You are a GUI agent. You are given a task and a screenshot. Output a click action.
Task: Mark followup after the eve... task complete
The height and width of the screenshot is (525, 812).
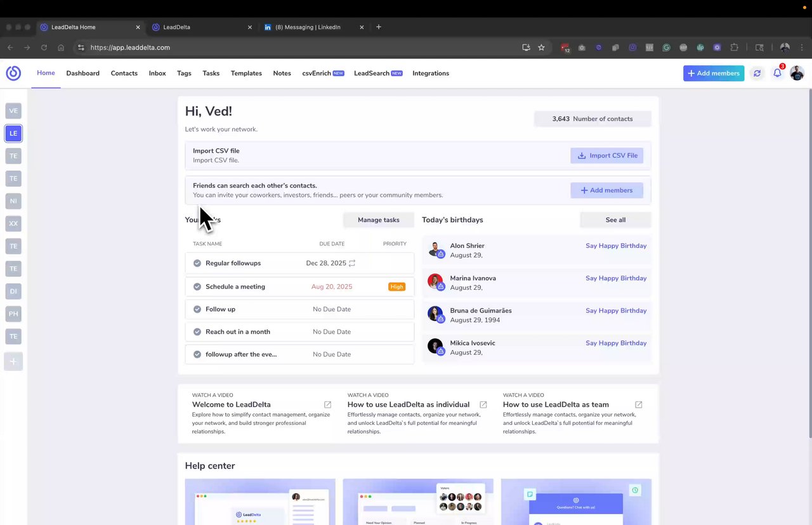197,354
